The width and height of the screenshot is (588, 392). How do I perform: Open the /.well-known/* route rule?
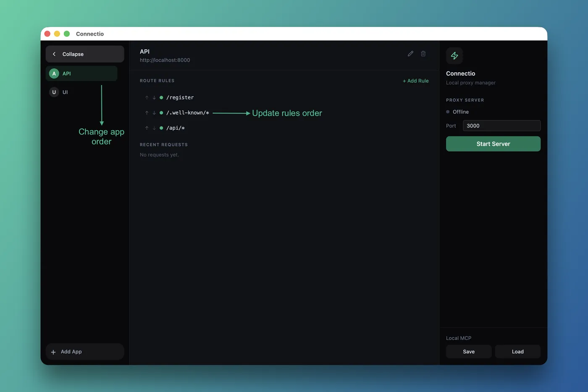(x=188, y=113)
